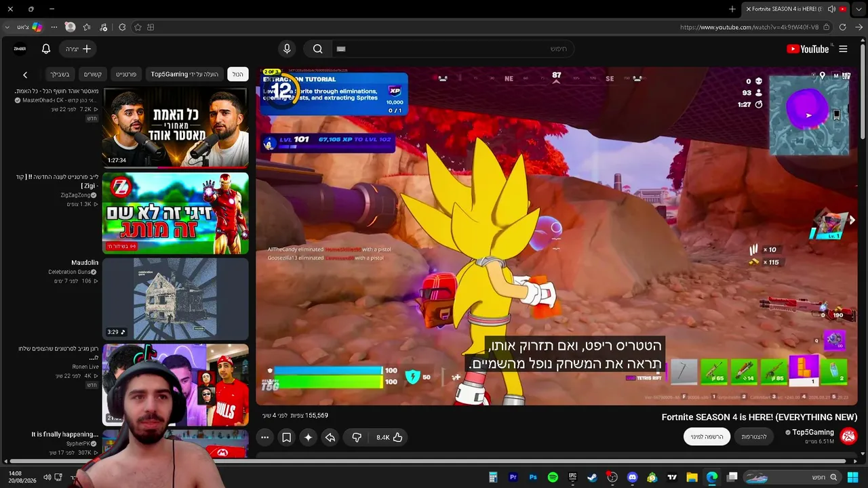Open Steam from the taskbar
The image size is (868, 488).
click(x=593, y=477)
